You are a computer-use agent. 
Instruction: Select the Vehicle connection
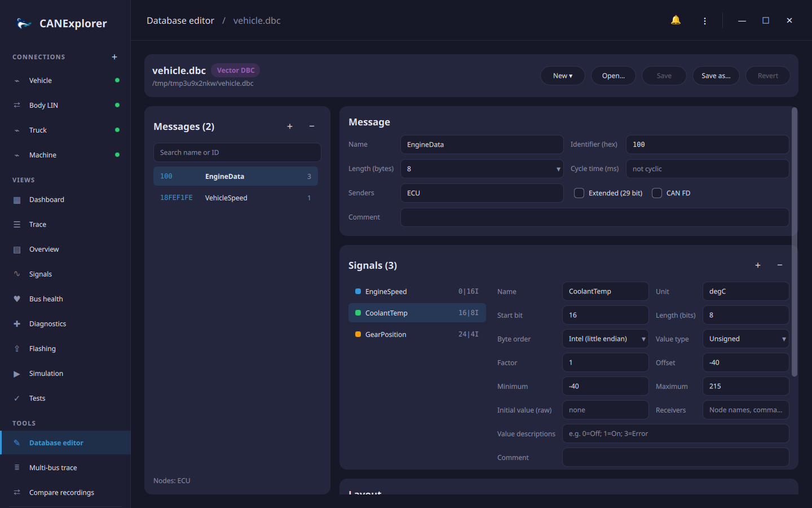point(65,81)
